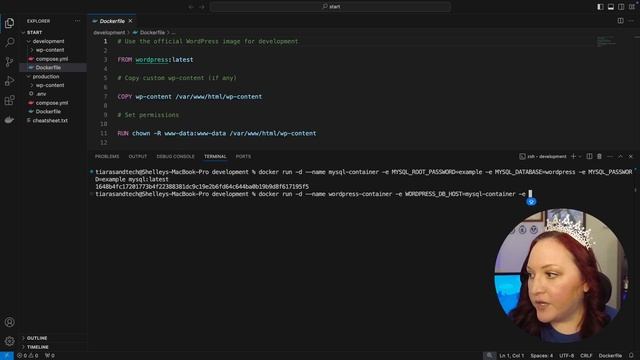Click line 3 FROM wordpress:latest
The width and height of the screenshot is (640, 360).
[156, 60]
